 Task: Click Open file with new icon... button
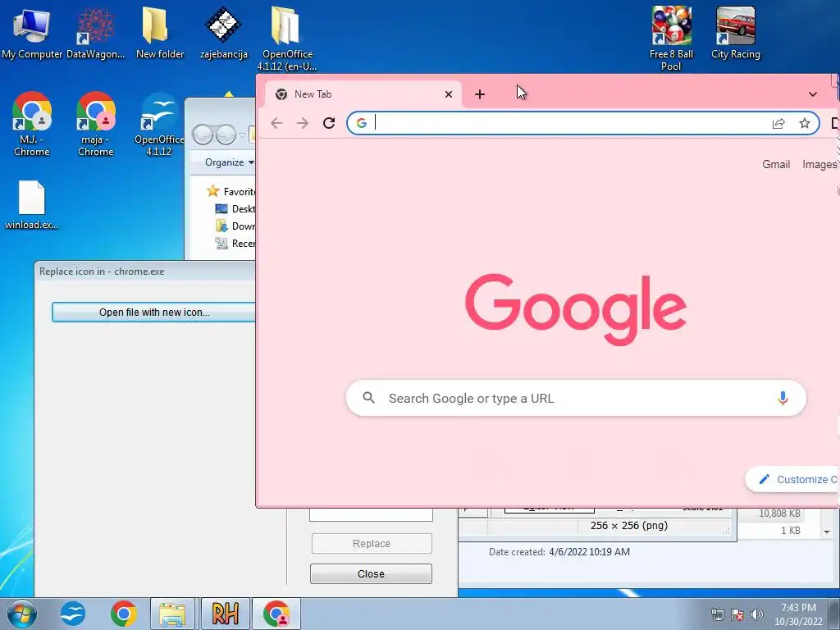point(153,313)
